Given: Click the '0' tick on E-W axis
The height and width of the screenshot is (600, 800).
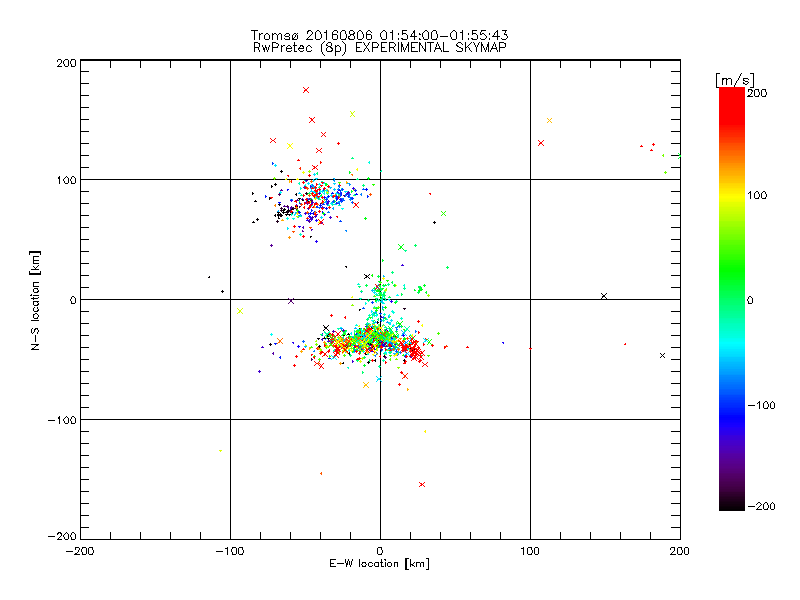Looking at the screenshot, I should 380,551.
